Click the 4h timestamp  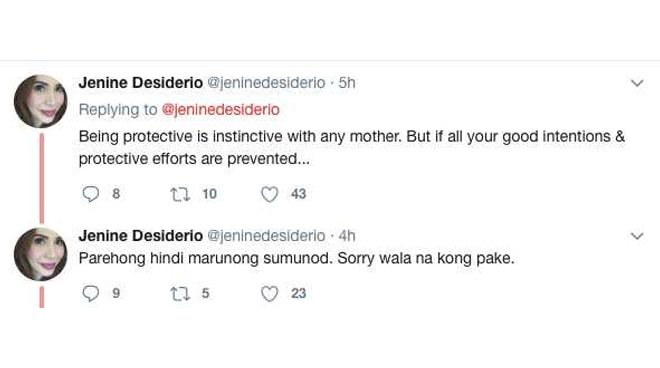click(x=347, y=236)
